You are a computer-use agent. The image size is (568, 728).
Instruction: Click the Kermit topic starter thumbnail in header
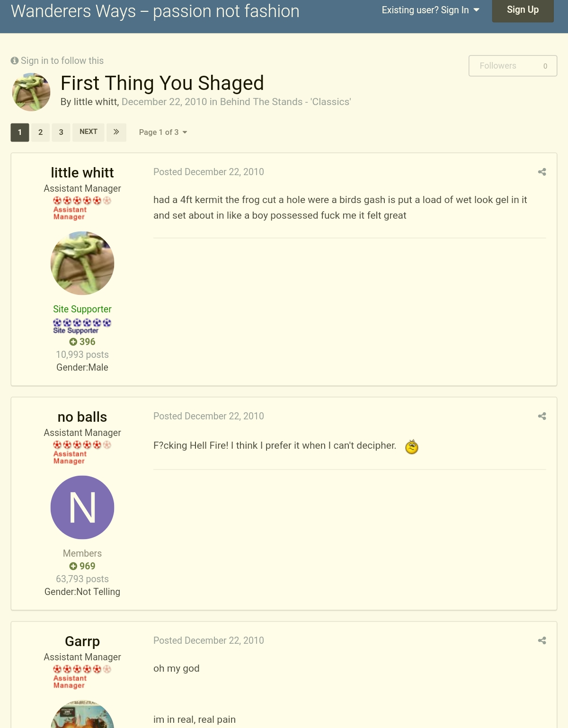[x=31, y=92]
